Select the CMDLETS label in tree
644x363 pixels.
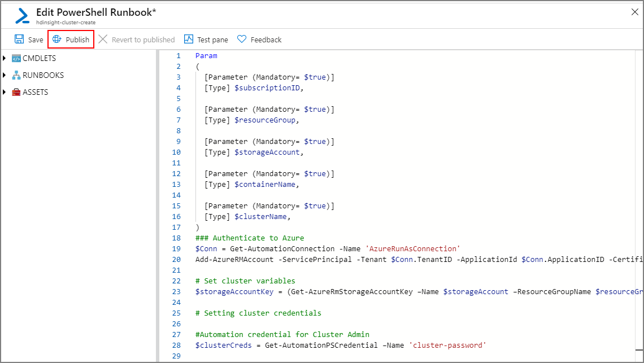click(x=39, y=58)
